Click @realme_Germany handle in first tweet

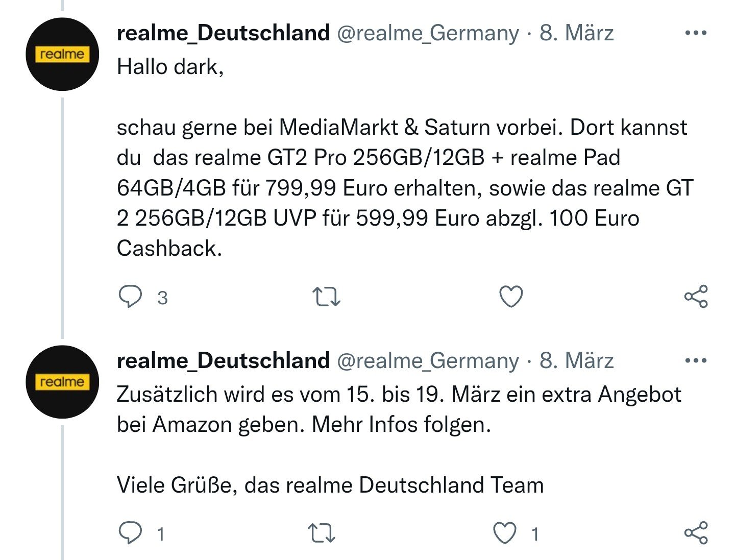pos(428,34)
